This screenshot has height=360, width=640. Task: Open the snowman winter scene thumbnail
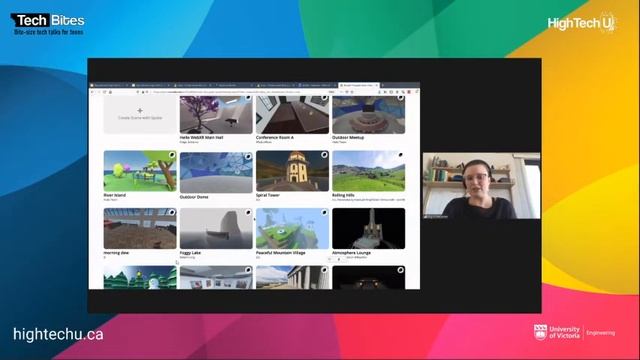point(140,278)
